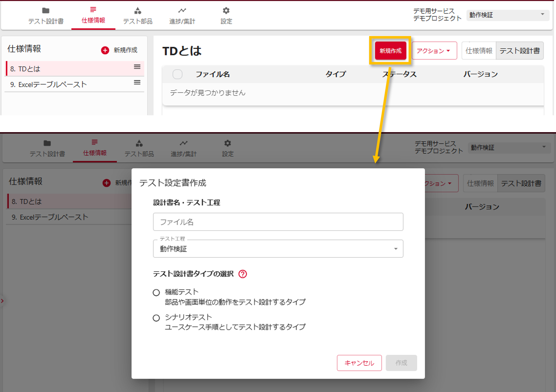
Task: Click ファイル名 column header
Action: coord(213,74)
